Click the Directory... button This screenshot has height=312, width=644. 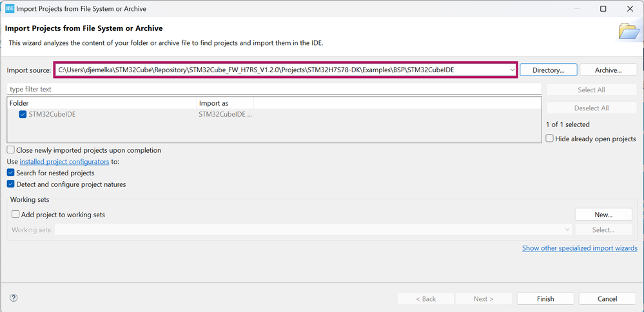click(x=549, y=70)
